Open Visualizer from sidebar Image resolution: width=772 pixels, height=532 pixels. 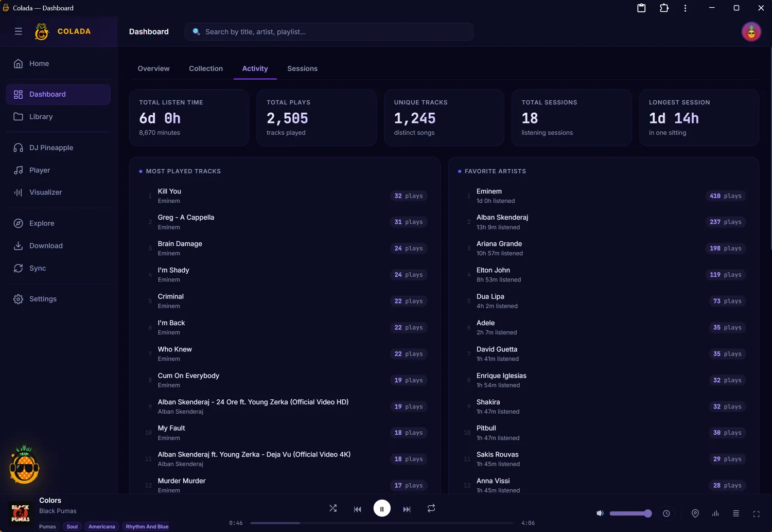pyautogui.click(x=58, y=192)
